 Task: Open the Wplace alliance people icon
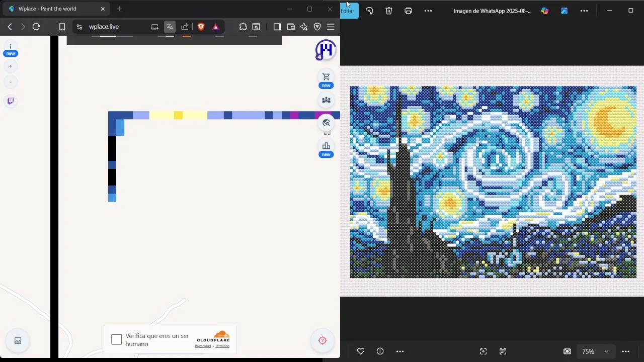click(x=326, y=100)
